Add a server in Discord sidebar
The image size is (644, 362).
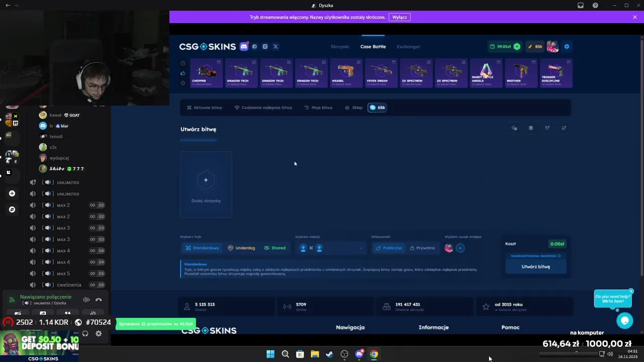(x=12, y=194)
